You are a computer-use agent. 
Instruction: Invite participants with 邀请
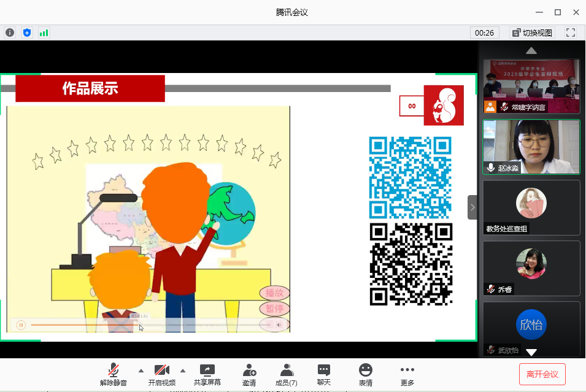tap(249, 375)
